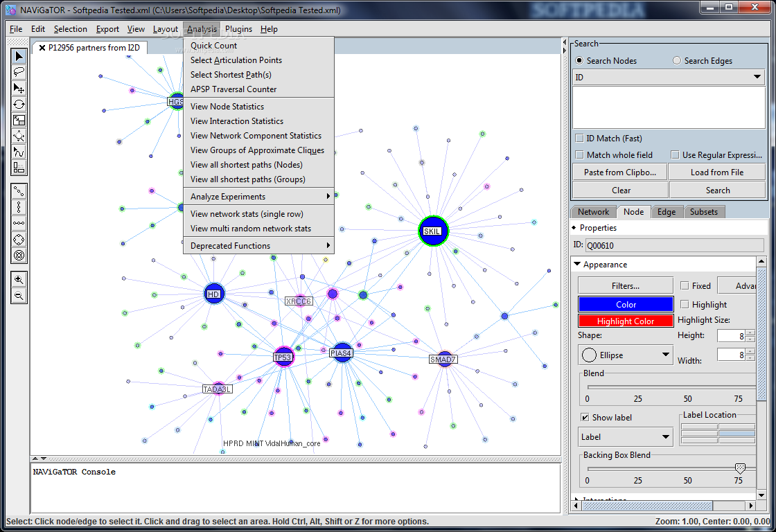
Task: Click the Load from File button
Action: (717, 172)
